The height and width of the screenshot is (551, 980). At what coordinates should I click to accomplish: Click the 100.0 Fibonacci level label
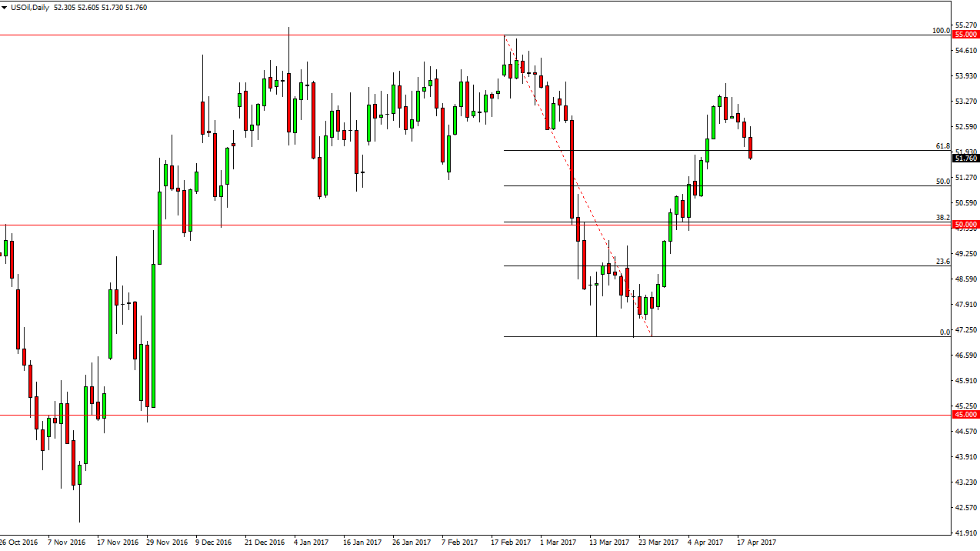pos(941,31)
